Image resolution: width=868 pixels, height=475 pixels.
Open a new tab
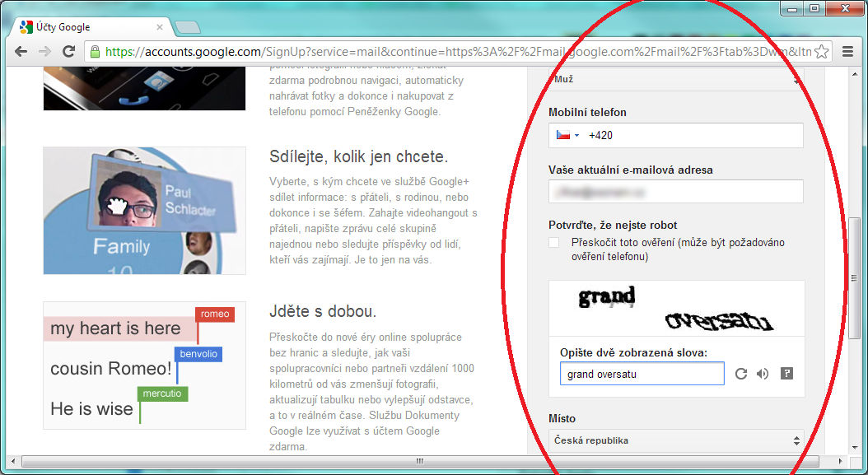pyautogui.click(x=187, y=27)
